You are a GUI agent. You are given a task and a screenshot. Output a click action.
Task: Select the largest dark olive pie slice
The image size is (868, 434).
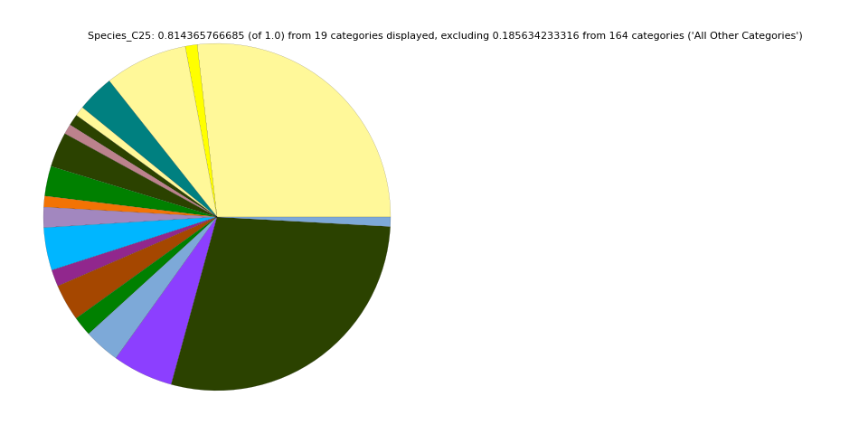pyautogui.click(x=289, y=298)
